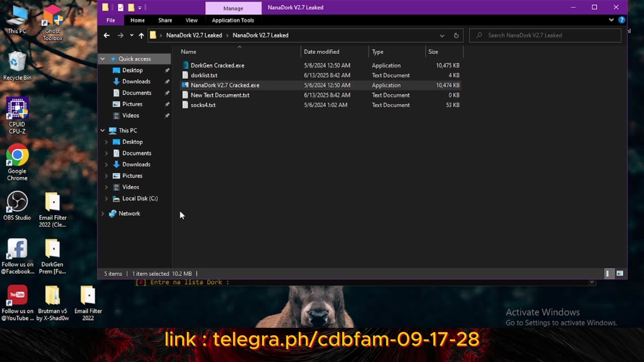Select New Text Document.txt file name
This screenshot has height=362, width=644.
point(220,95)
